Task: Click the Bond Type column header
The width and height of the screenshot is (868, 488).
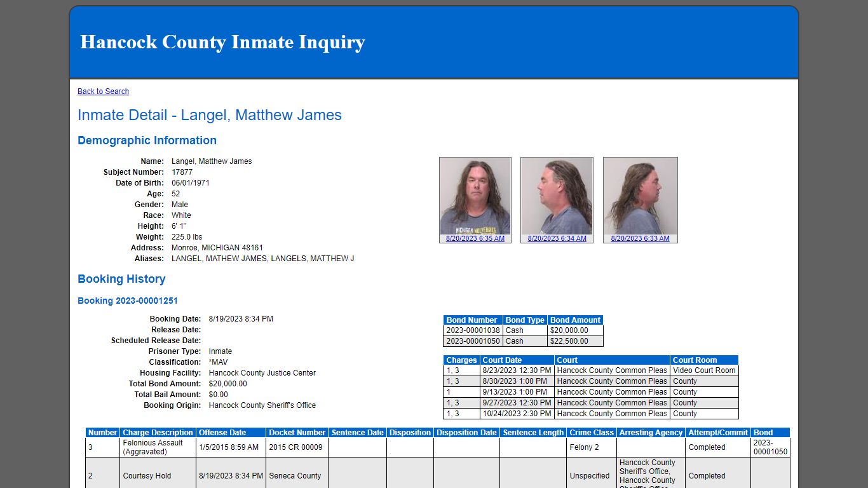Action: click(525, 320)
